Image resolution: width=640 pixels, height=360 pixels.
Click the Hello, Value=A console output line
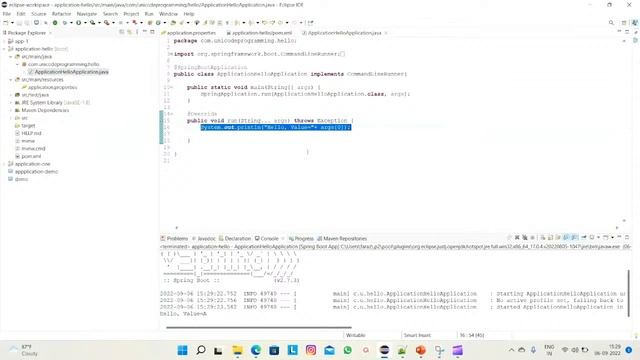point(183,314)
